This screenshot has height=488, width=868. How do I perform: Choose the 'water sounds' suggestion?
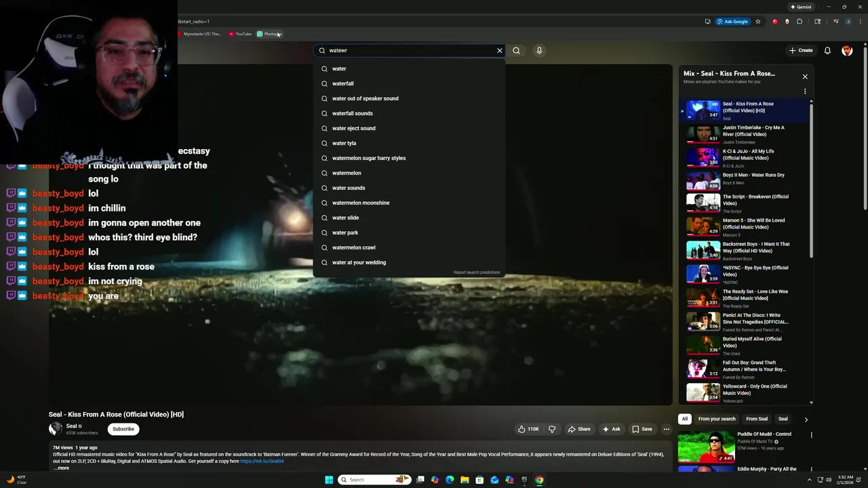click(409, 188)
